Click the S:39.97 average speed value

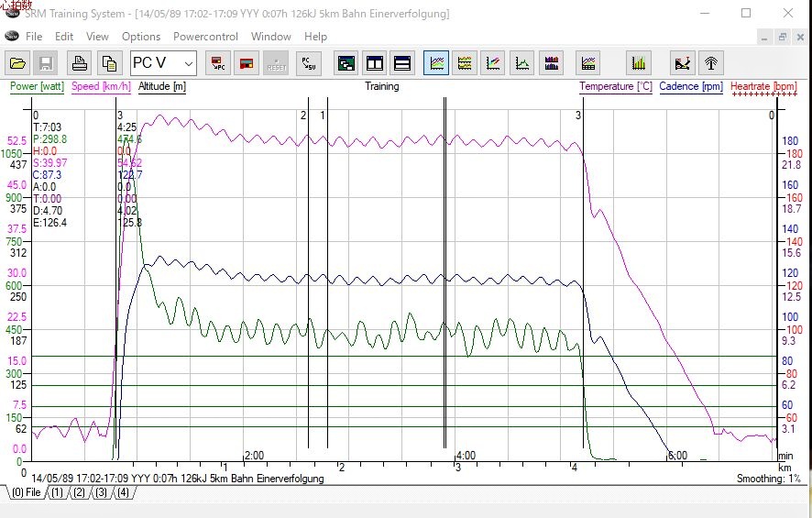point(49,162)
